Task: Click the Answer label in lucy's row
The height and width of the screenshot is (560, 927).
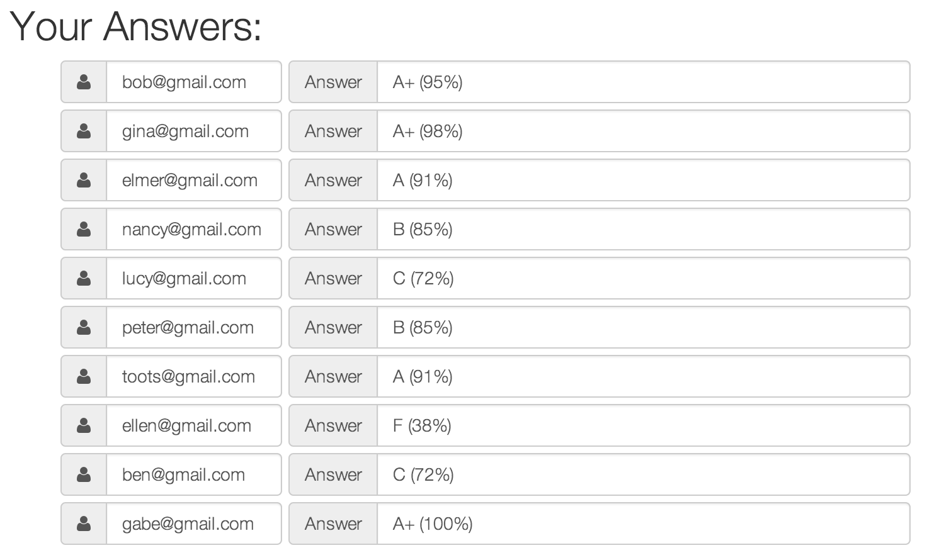Action: tap(333, 278)
